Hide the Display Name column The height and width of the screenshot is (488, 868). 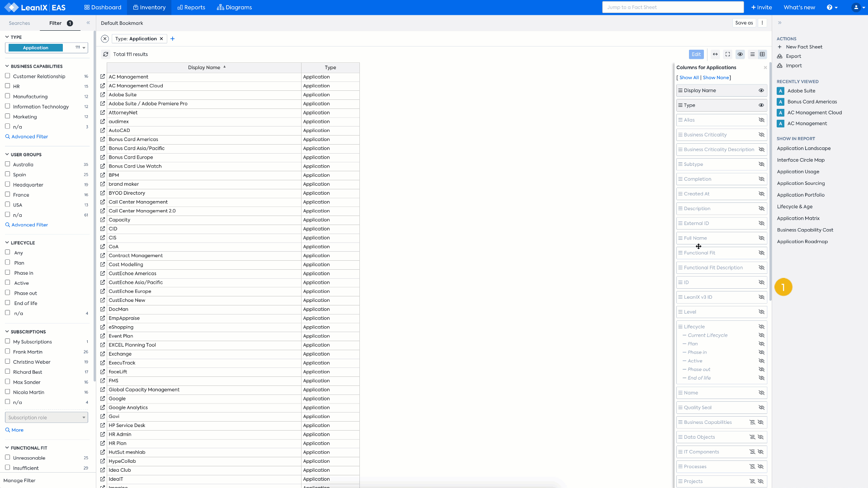(x=761, y=91)
